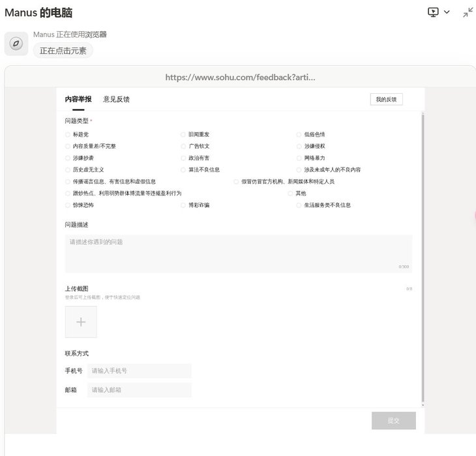Select the 涉嫌侵权 radio option
Viewport: 476px width, 456px height.
[x=299, y=146]
